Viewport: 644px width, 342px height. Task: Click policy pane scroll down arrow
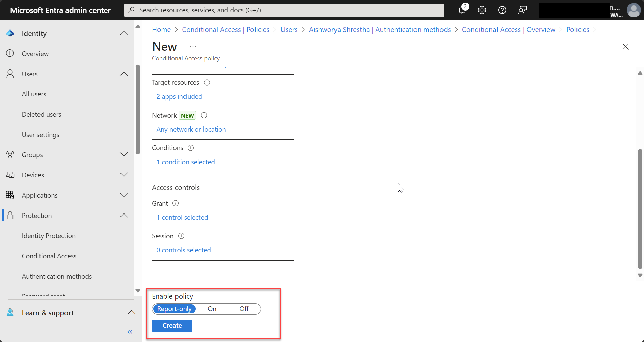pos(640,275)
